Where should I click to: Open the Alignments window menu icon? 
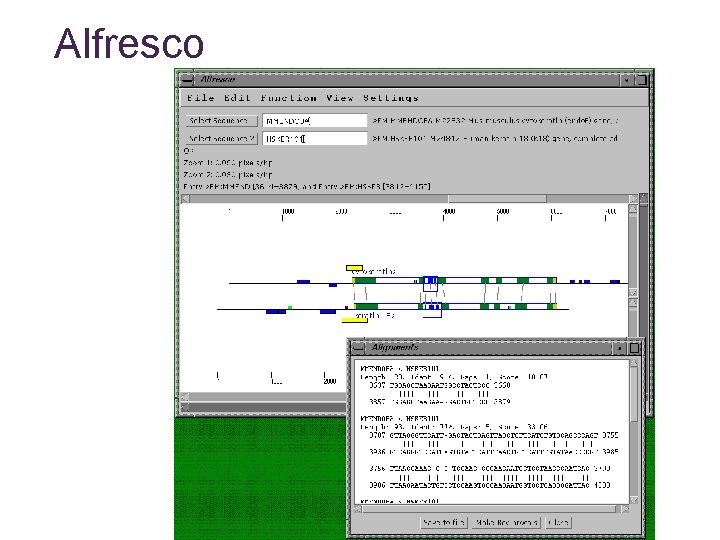click(357, 348)
